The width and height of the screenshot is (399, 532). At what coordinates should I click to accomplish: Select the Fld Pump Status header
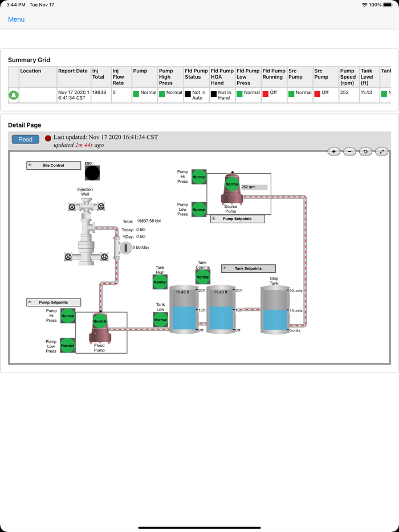(196, 77)
